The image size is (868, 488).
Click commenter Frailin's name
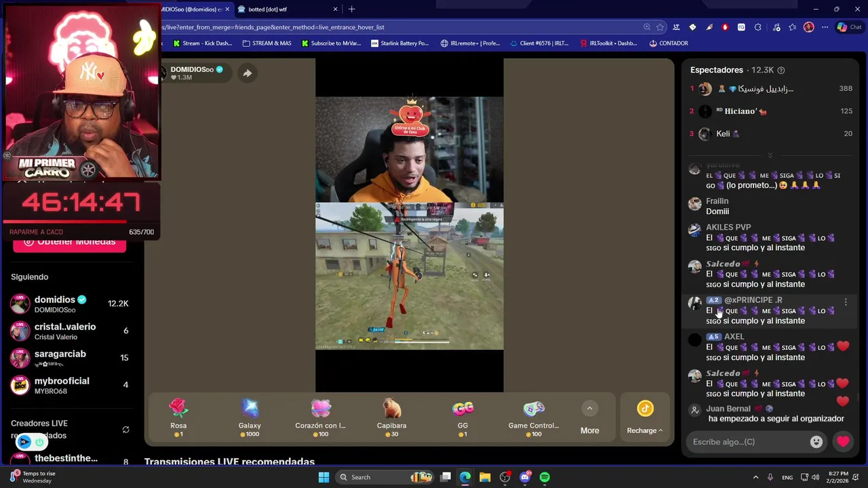pyautogui.click(x=717, y=201)
